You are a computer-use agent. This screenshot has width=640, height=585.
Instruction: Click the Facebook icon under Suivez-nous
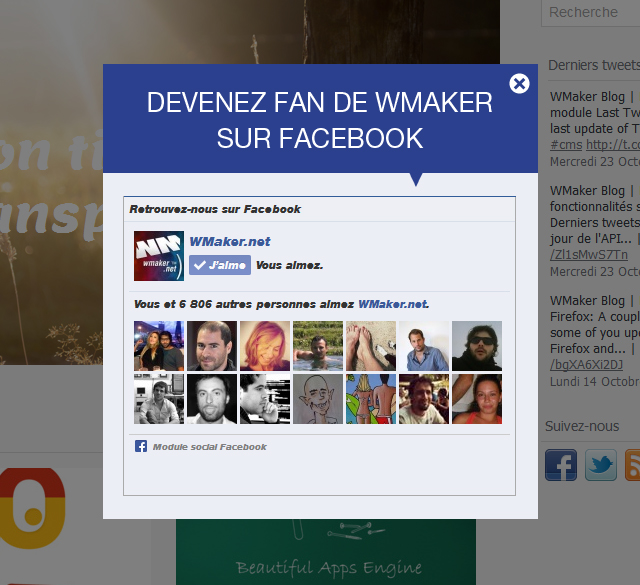(561, 465)
